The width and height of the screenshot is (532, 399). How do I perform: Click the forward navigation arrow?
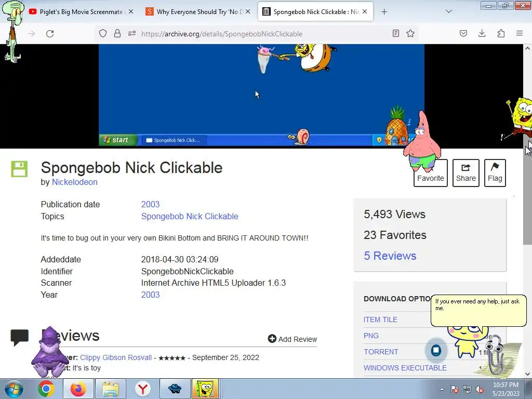(31, 34)
